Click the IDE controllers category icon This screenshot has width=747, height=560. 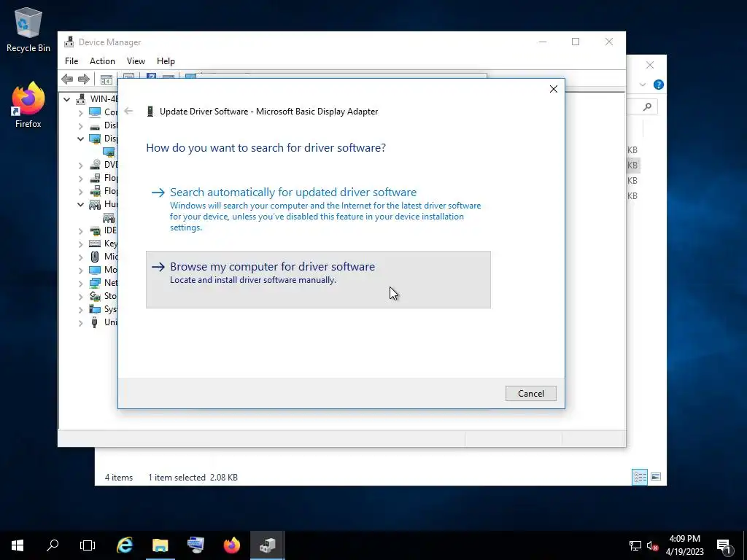pos(96,230)
